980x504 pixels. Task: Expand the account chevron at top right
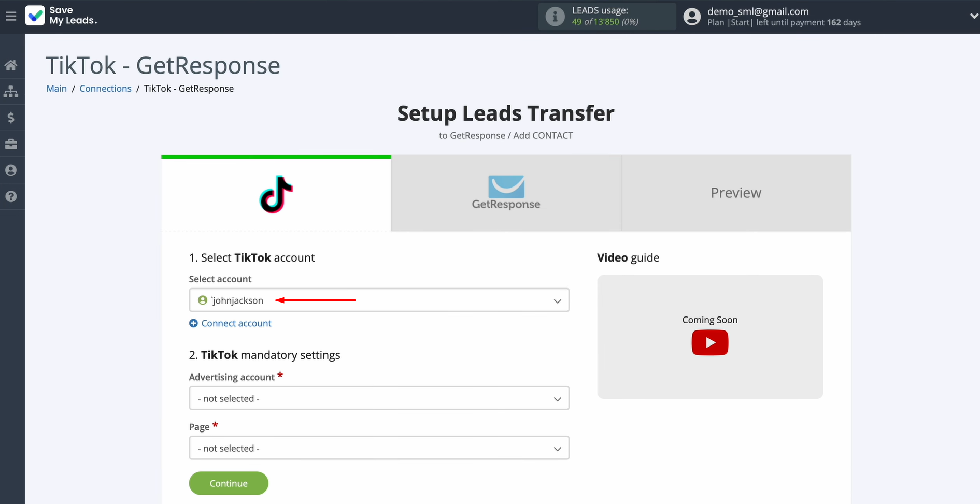[x=973, y=16]
